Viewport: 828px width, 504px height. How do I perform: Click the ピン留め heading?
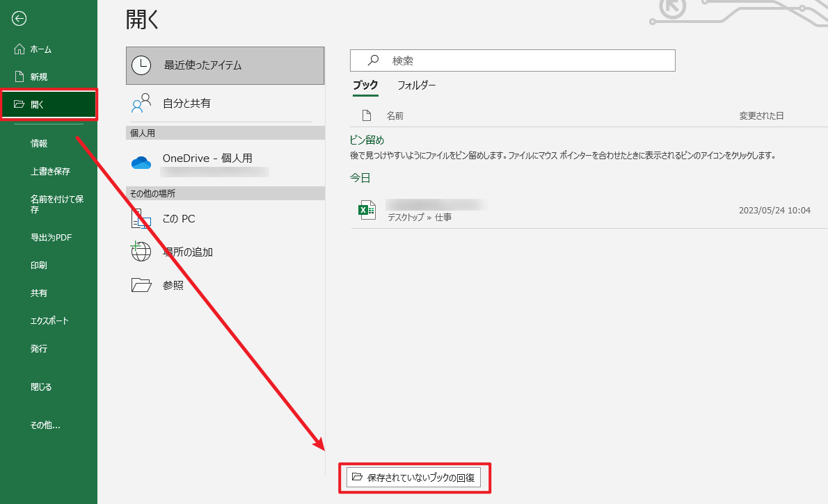click(367, 140)
